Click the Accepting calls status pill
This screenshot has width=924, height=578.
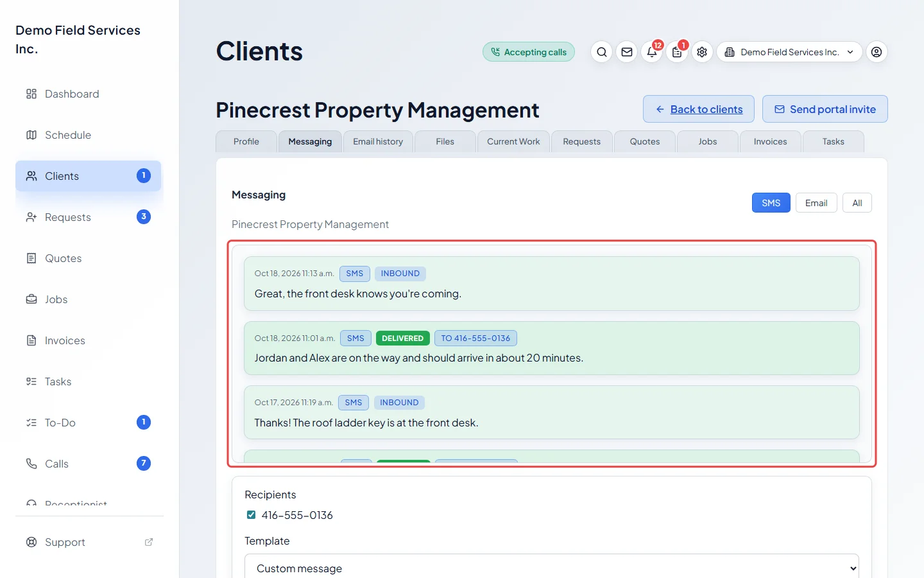pos(529,52)
